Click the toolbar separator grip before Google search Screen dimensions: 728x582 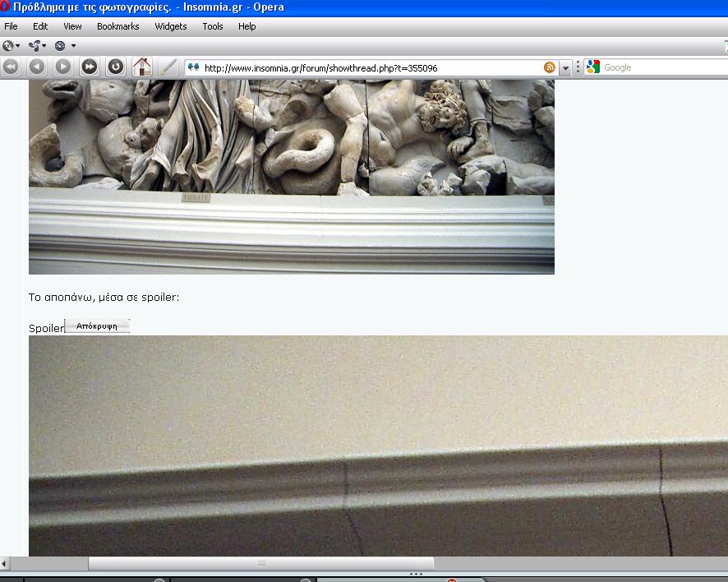pos(578,67)
